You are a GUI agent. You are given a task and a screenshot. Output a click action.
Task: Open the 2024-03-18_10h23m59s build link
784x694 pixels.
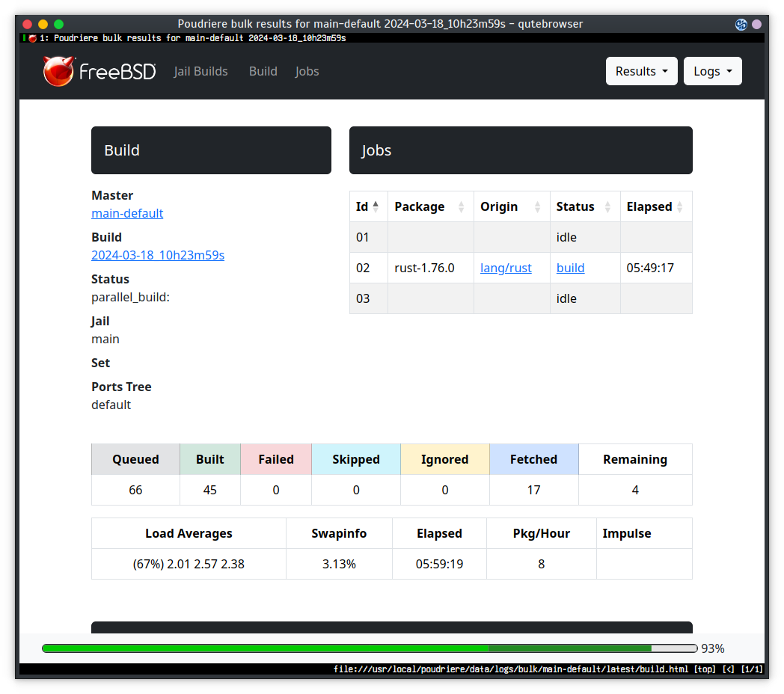[158, 255]
